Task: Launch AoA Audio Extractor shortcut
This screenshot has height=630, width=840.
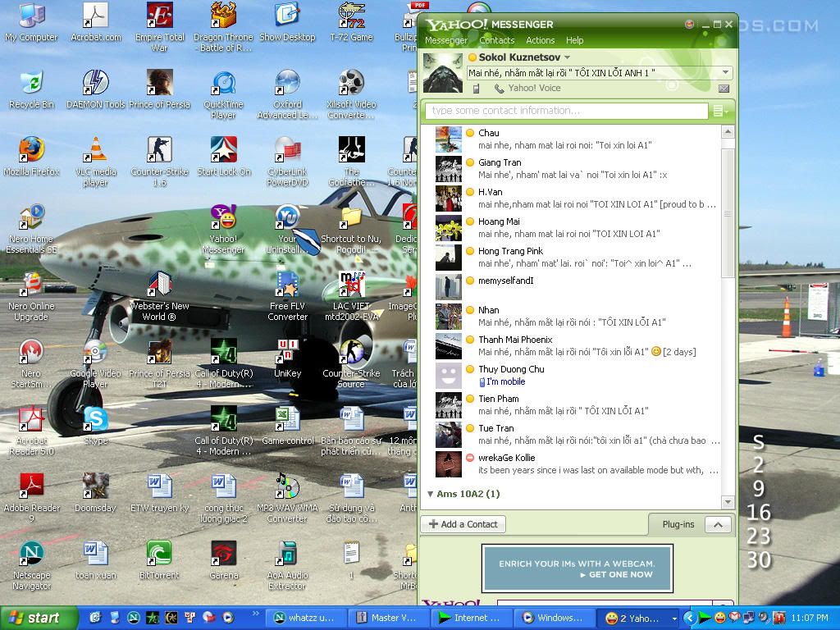Action: click(287, 565)
